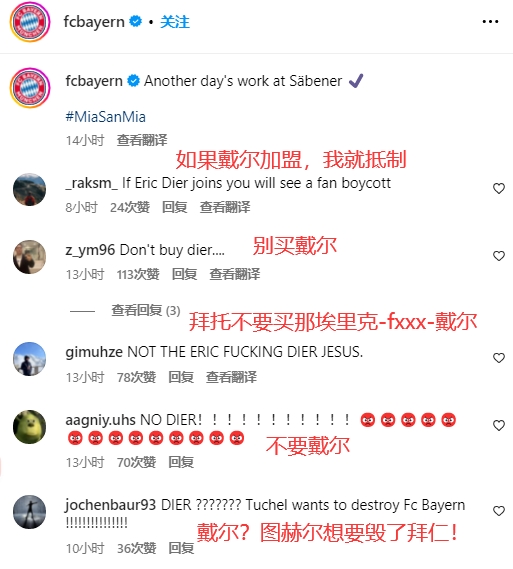View translation of the fcbayern caption
Viewport: 513px width, 569px height.
(x=142, y=140)
